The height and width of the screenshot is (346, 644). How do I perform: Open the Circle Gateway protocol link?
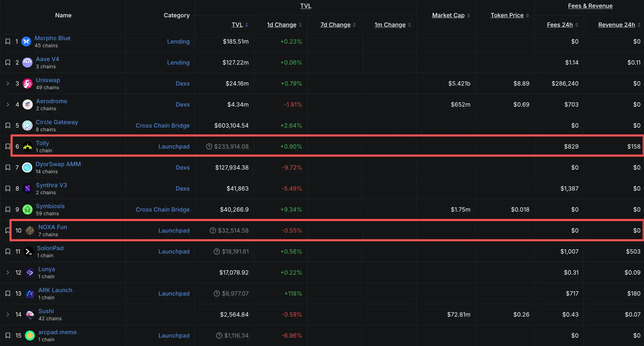pos(57,122)
